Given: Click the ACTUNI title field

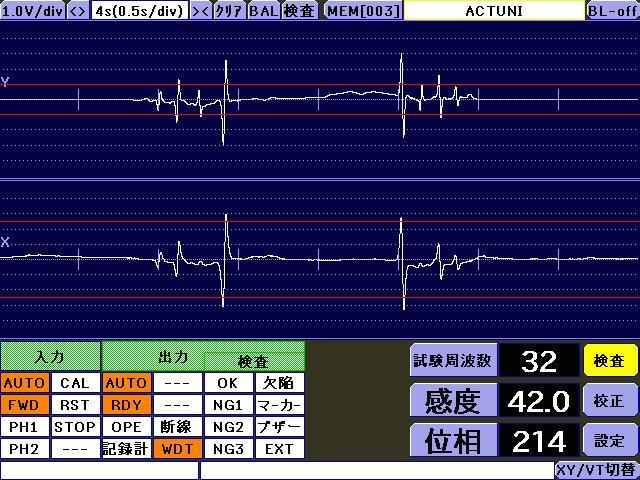Looking at the screenshot, I should (494, 10).
